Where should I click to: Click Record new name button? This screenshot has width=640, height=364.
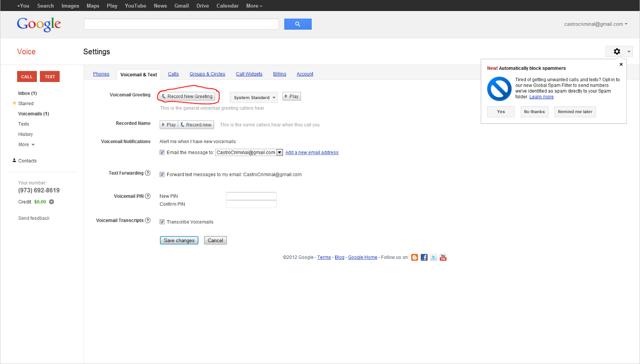coord(196,125)
